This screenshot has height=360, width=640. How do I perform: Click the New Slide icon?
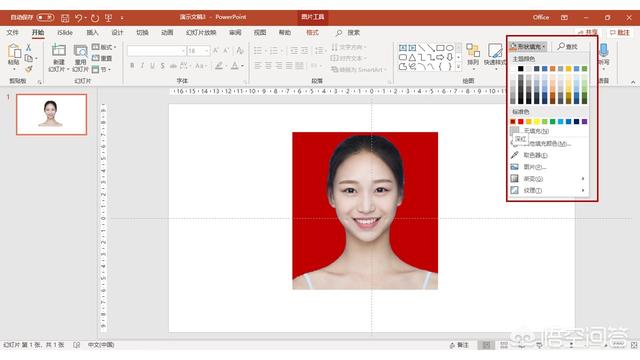(58, 51)
